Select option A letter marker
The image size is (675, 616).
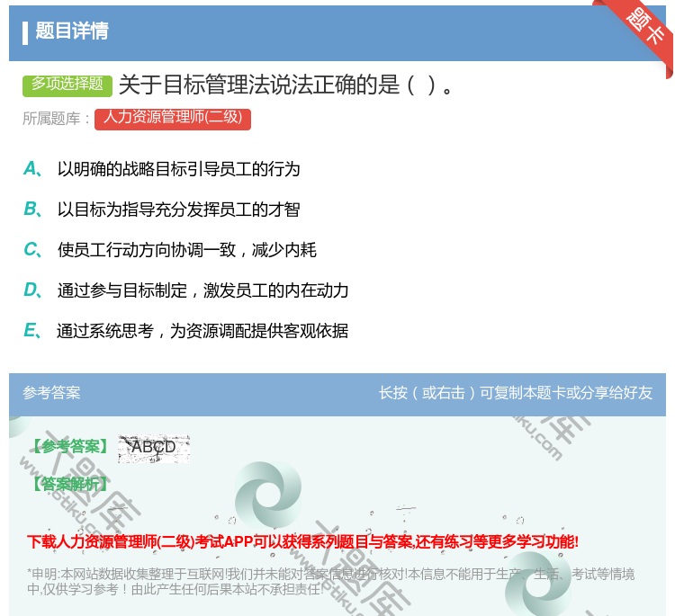click(x=32, y=169)
